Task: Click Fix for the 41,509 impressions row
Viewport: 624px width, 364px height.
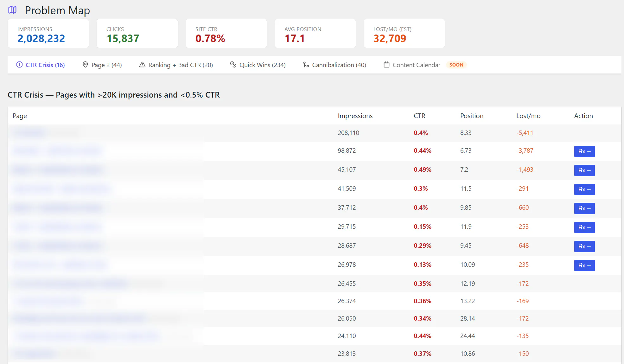Action: coord(584,189)
